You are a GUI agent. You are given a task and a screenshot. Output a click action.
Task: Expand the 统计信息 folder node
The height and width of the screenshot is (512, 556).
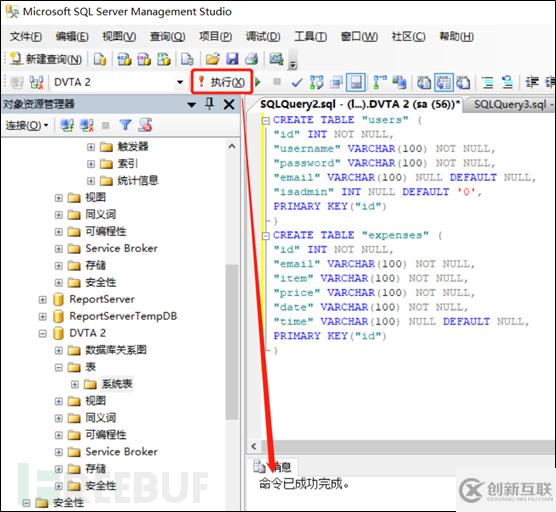91,181
